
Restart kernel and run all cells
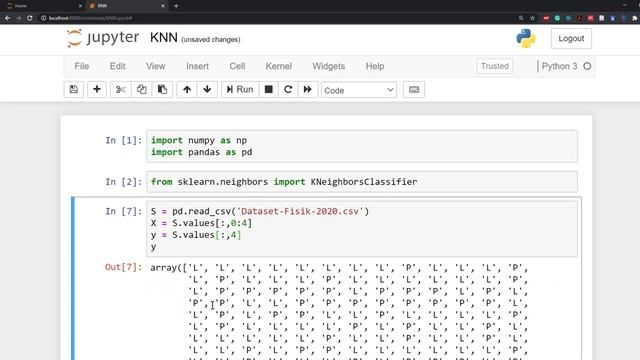click(308, 89)
